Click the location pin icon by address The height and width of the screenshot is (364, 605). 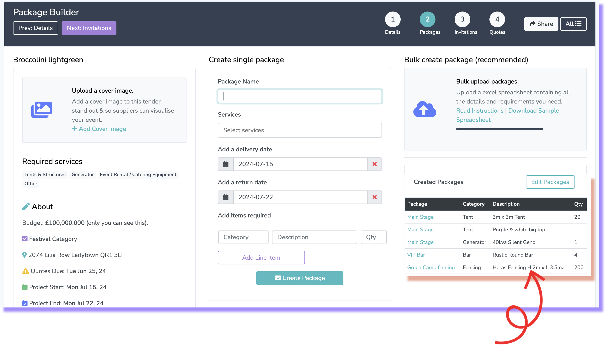[24, 255]
